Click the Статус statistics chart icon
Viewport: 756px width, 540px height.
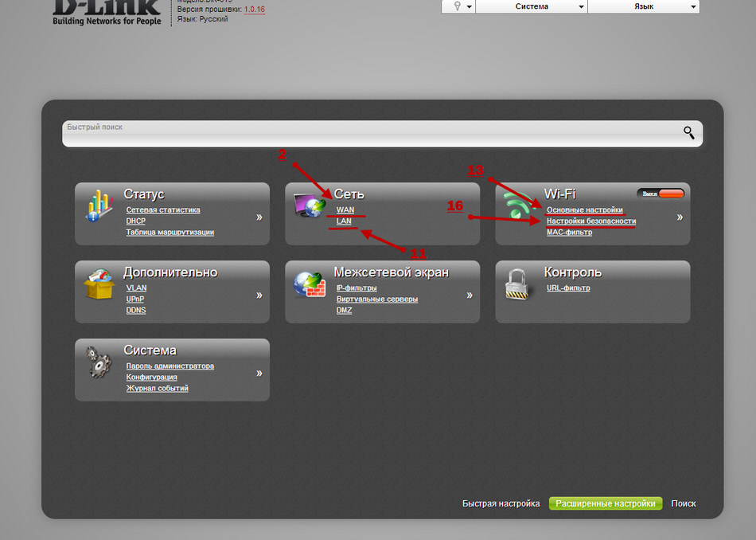tap(99, 205)
